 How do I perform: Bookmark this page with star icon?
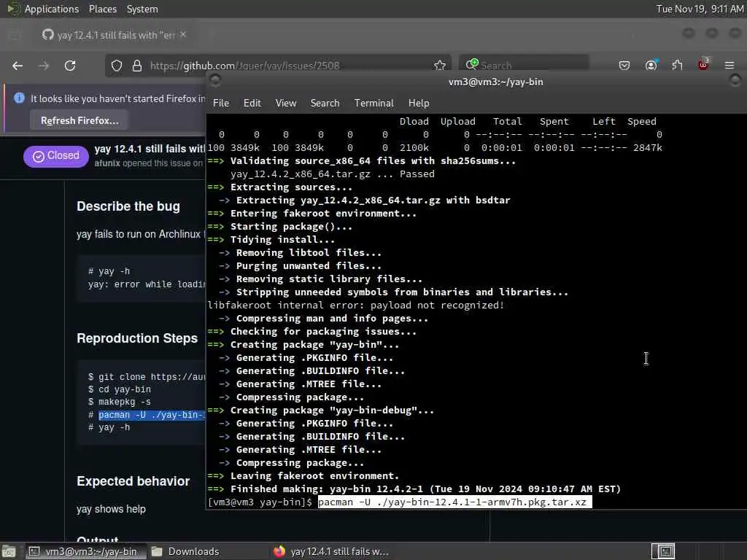tap(440, 65)
